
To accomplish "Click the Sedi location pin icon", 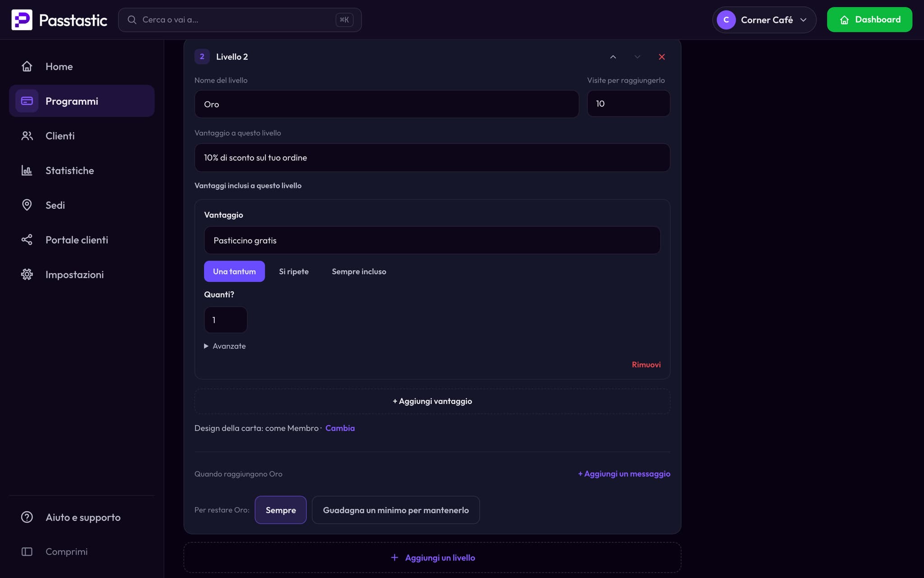I will [27, 205].
